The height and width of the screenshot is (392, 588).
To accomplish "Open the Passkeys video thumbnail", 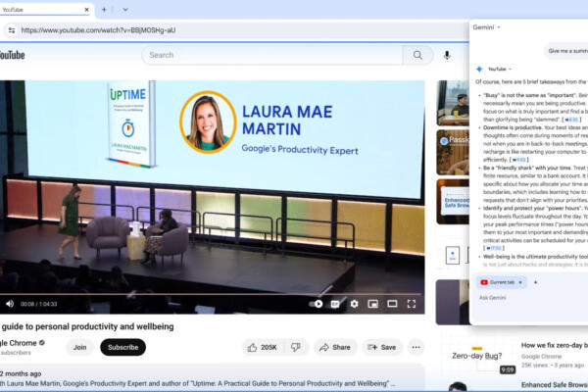I will pos(453,152).
